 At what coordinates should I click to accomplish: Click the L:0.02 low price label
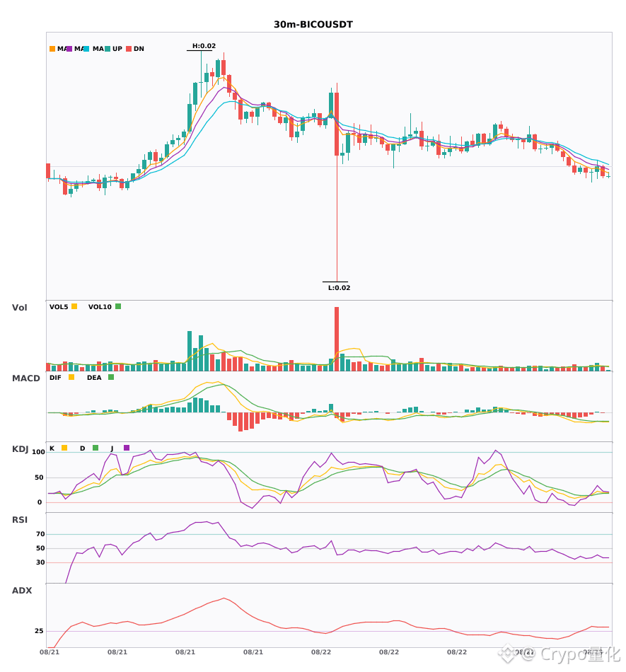340,288
